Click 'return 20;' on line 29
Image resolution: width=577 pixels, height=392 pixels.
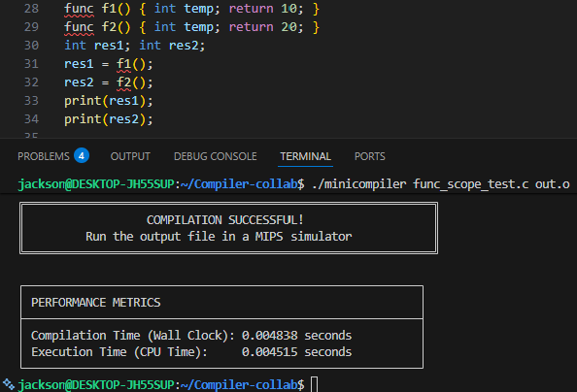click(x=266, y=27)
